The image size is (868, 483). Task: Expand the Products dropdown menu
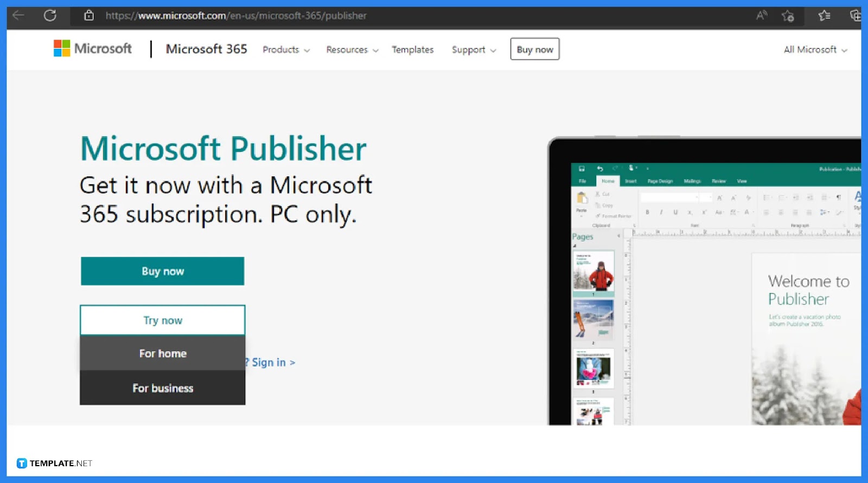click(x=286, y=49)
